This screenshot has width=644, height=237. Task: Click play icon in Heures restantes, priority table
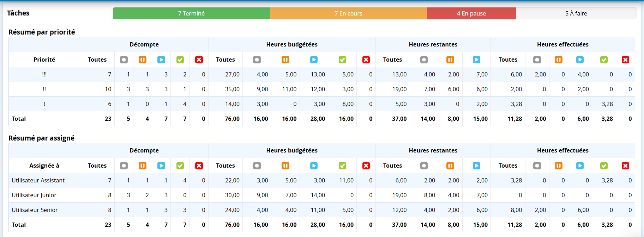(x=477, y=60)
